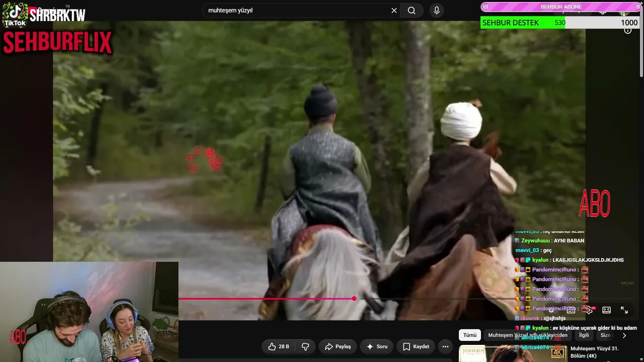Select the Muhteşem Yüzyıl adlı yükleyiciden chip
Image resolution: width=644 pixels, height=362 pixels.
(528, 335)
